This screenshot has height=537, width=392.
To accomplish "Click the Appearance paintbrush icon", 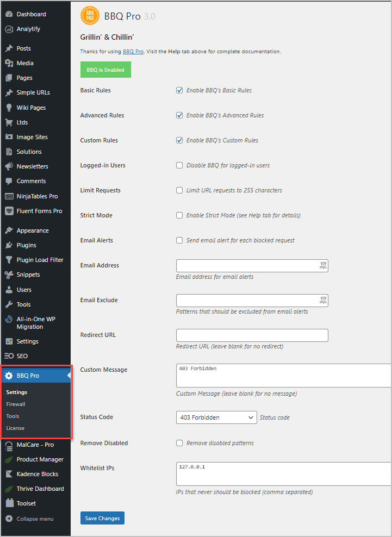I will coord(9,230).
